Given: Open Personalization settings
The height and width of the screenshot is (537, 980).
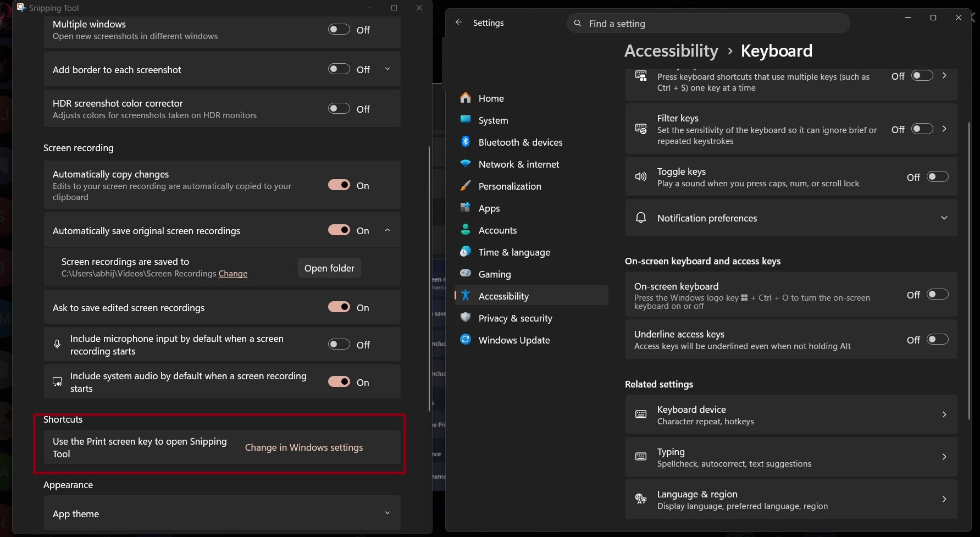Looking at the screenshot, I should click(510, 186).
